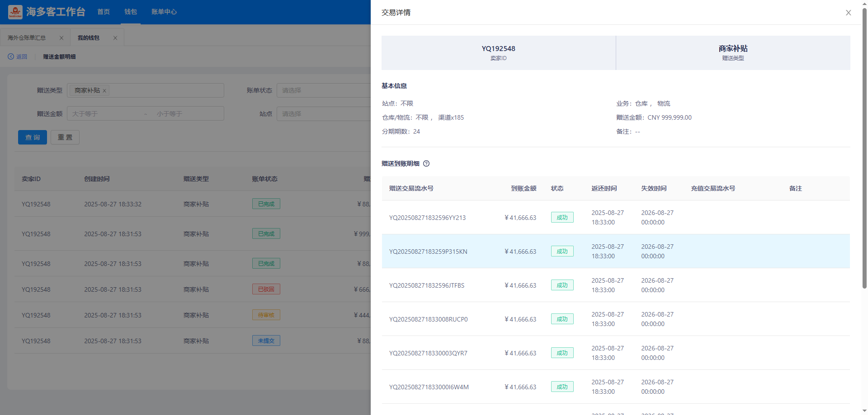Open the 钱包 menu

click(x=131, y=12)
